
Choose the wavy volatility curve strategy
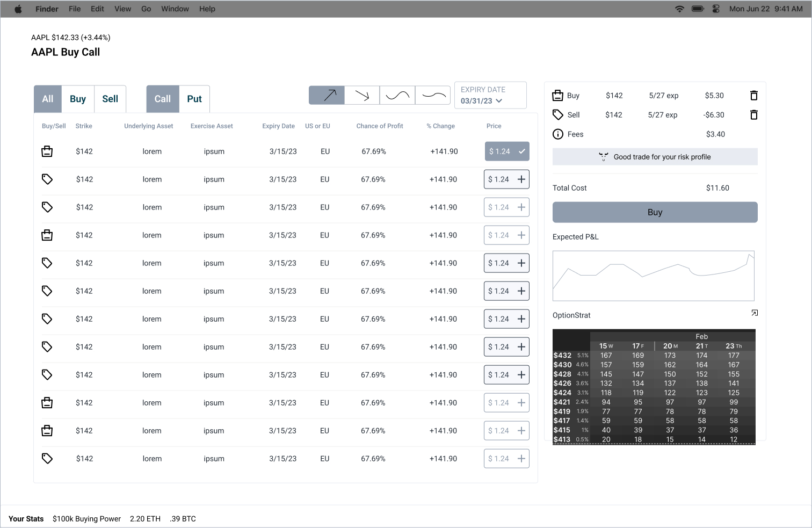397,96
